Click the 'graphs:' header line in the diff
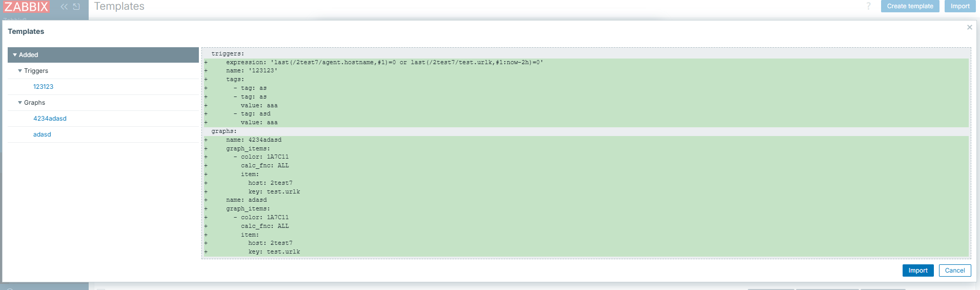 coord(224,131)
